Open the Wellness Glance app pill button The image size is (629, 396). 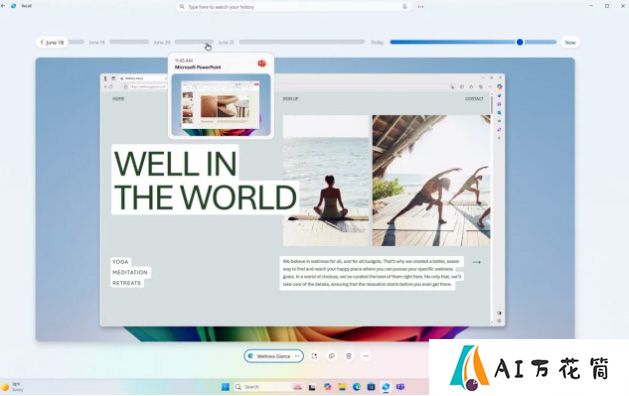274,356
